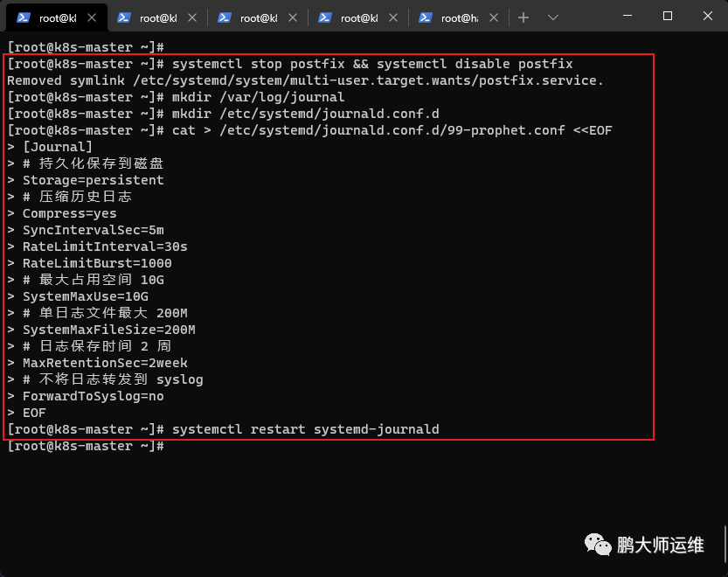Click the PowerShell icon on second tab
The image size is (728, 577).
point(124,17)
